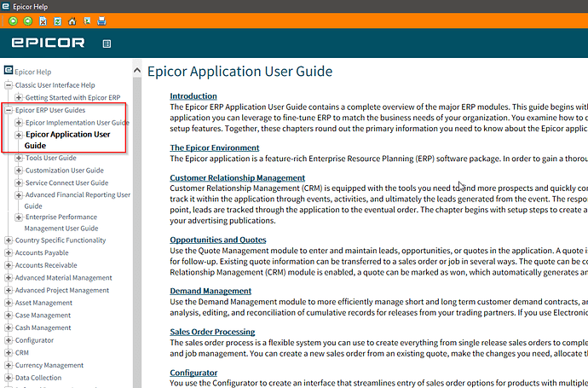Expand Asset Management node
The height and width of the screenshot is (388, 588).
pyautogui.click(x=9, y=303)
